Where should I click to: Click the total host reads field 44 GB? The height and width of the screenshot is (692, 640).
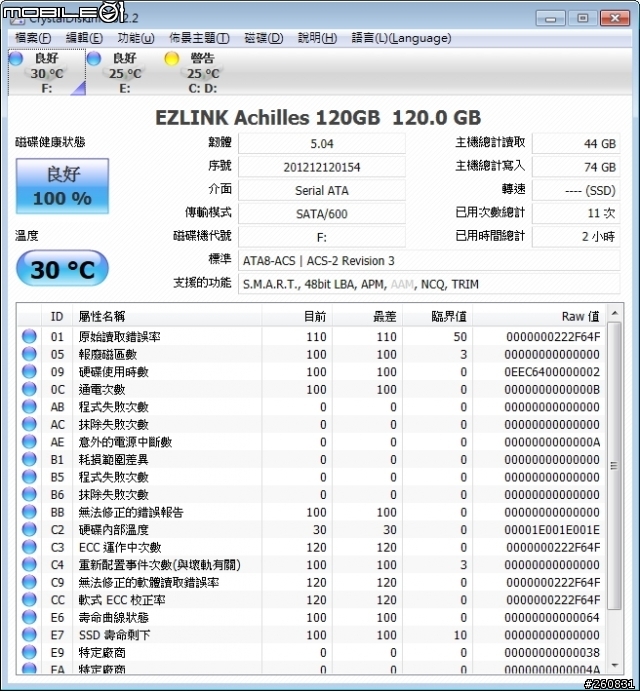coord(576,143)
